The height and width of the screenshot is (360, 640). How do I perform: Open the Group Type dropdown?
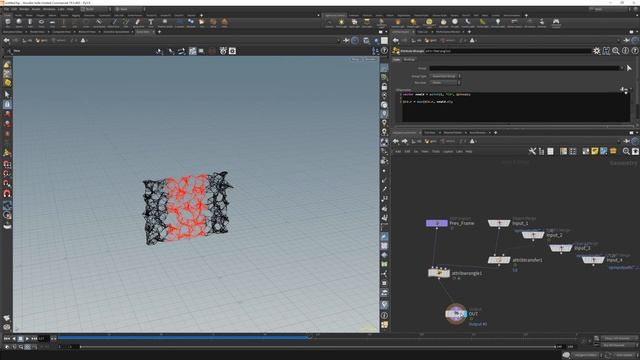click(x=445, y=76)
